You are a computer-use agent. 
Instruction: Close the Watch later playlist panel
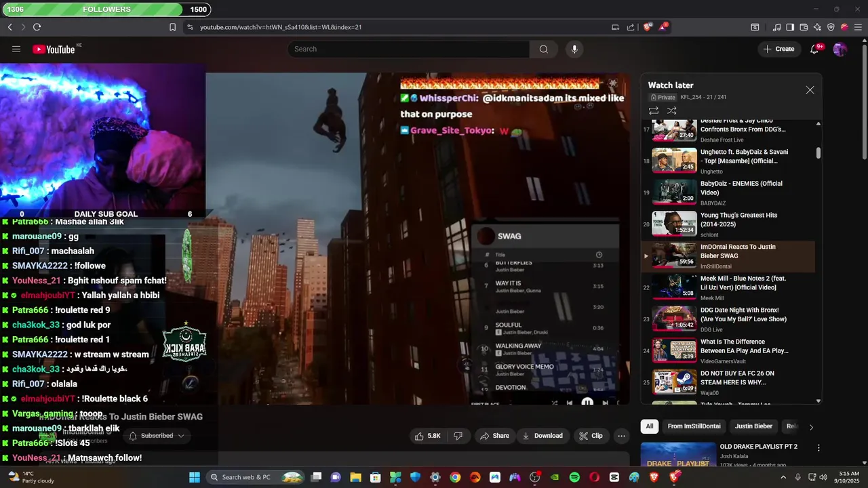coord(810,90)
